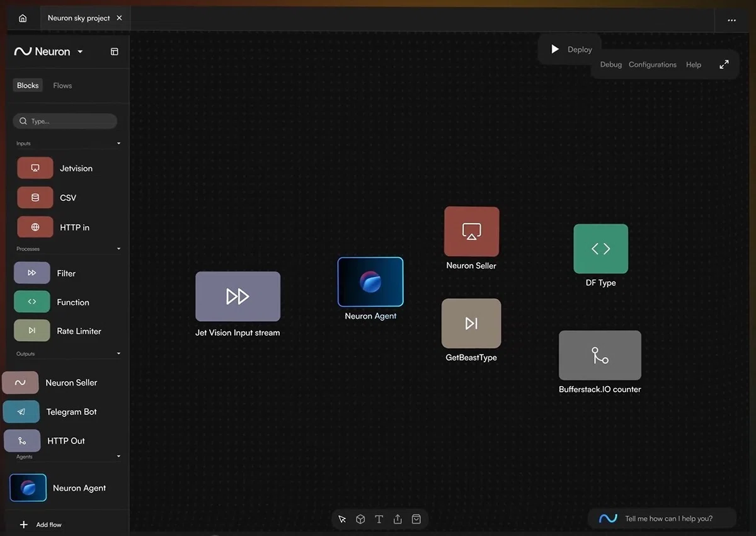The image size is (756, 536).
Task: Click the Deploy play button
Action: pos(555,49)
